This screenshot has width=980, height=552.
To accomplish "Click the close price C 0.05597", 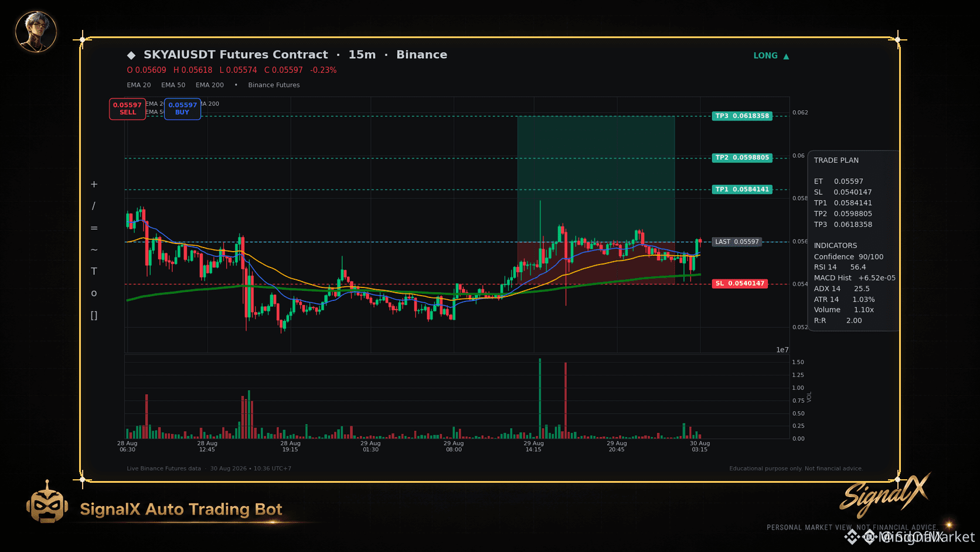I will pyautogui.click(x=284, y=70).
